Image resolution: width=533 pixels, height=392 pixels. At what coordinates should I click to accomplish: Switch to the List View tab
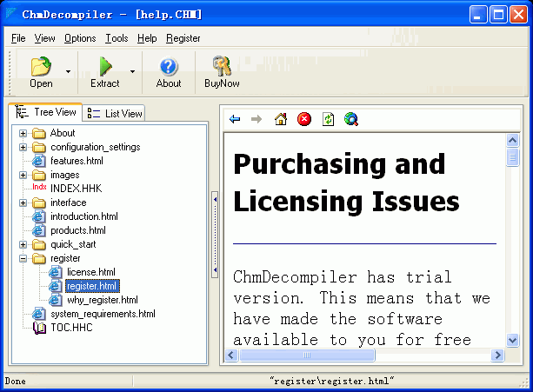click(117, 114)
